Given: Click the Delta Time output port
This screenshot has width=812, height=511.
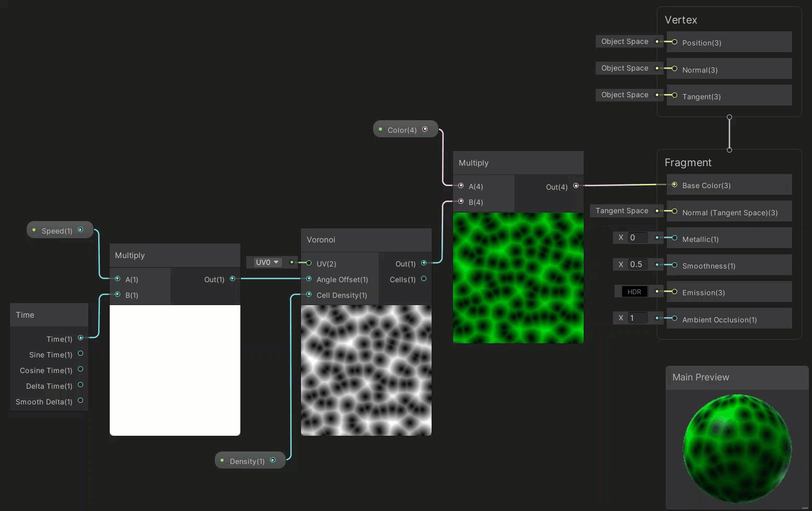Looking at the screenshot, I should 80,385.
